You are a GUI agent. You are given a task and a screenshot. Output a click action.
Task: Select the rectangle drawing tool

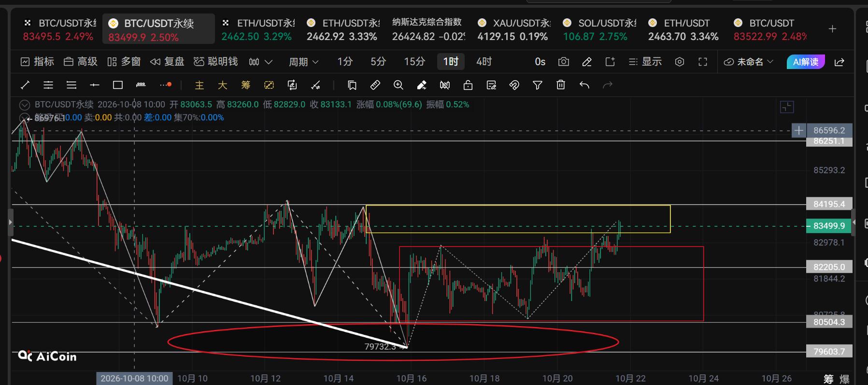pos(118,85)
